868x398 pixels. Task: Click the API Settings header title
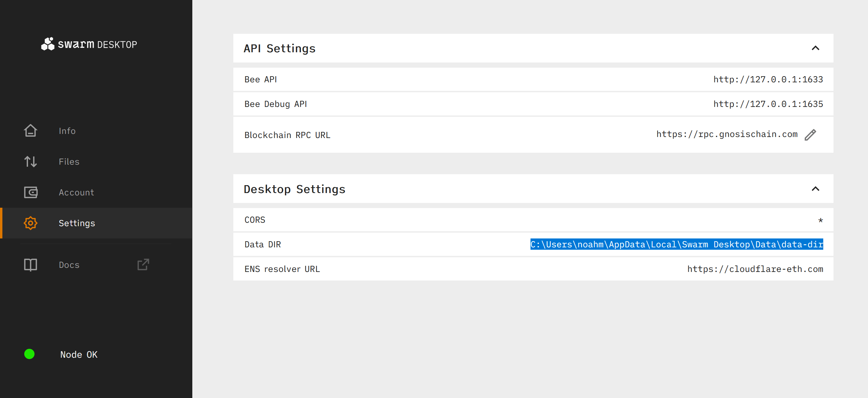click(x=279, y=49)
